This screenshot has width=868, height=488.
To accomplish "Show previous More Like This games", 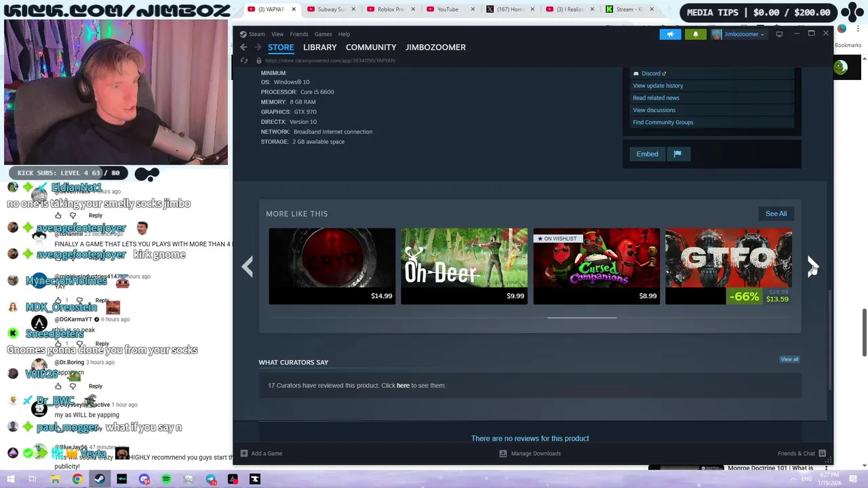I will tap(248, 266).
